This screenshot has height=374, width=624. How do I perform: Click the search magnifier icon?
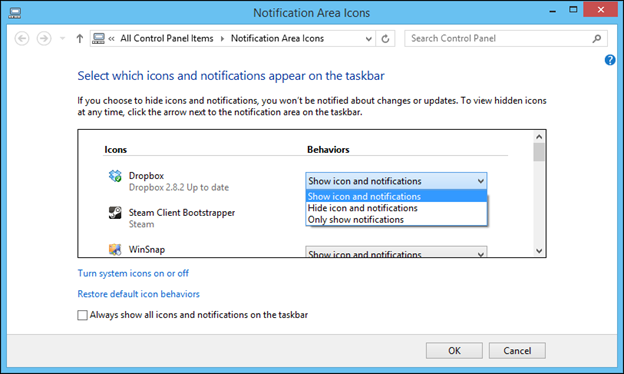597,39
